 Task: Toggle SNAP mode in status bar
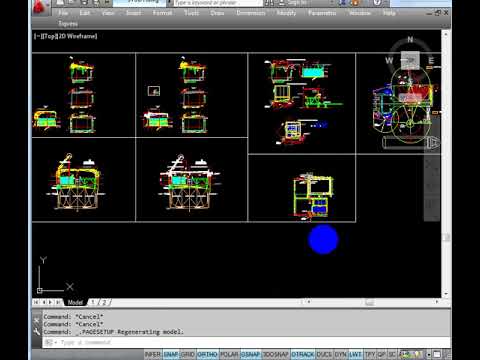[x=171, y=354]
